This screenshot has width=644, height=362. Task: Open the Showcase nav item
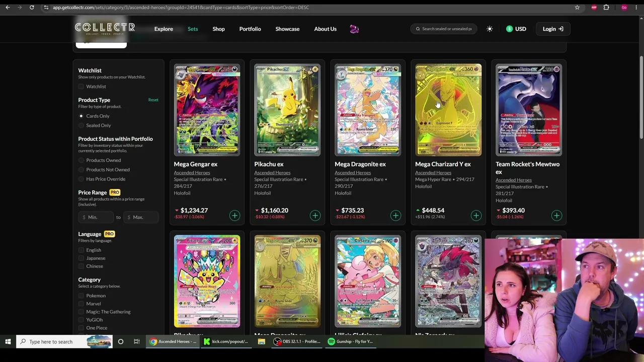tap(287, 29)
